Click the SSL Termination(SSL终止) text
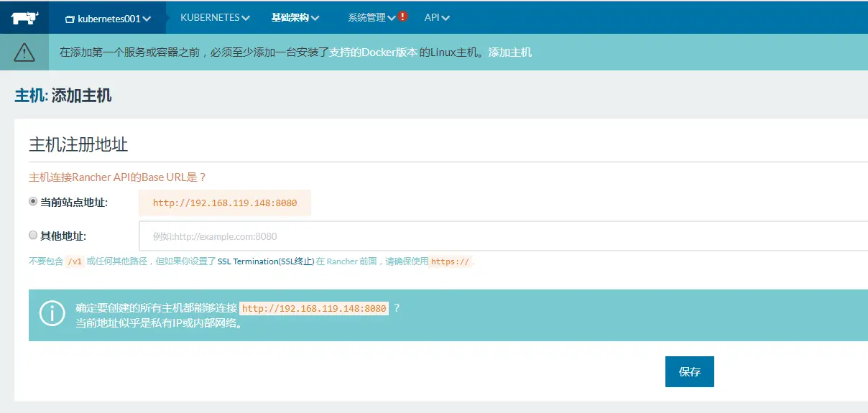Screen dimensions: 868x413 point(266,261)
